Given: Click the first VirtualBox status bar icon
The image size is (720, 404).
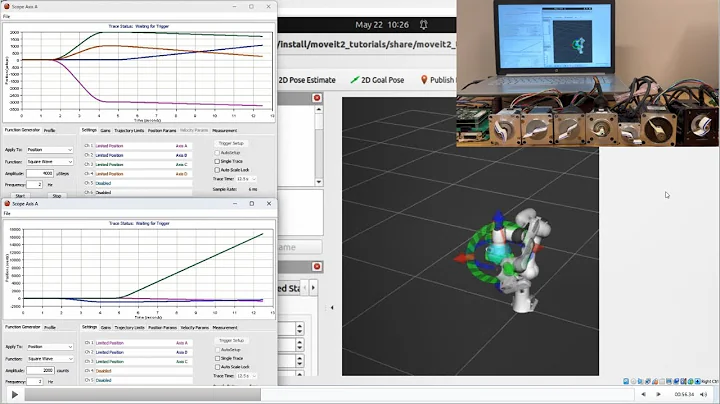Looking at the screenshot, I should pyautogui.click(x=626, y=382).
